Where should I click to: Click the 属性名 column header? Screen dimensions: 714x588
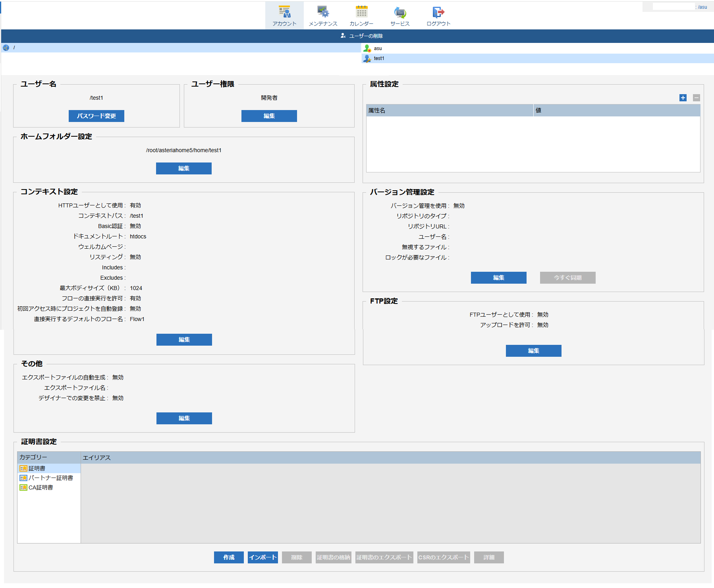[450, 110]
